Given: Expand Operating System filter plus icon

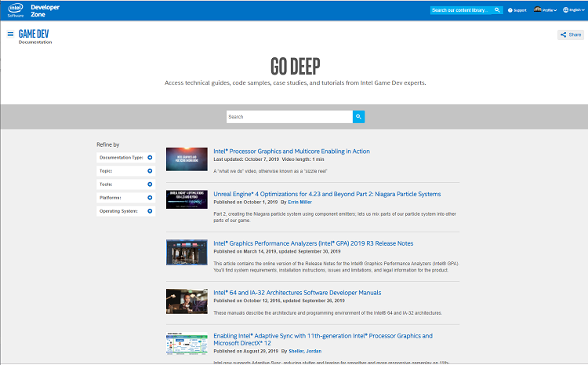Looking at the screenshot, I should point(150,211).
